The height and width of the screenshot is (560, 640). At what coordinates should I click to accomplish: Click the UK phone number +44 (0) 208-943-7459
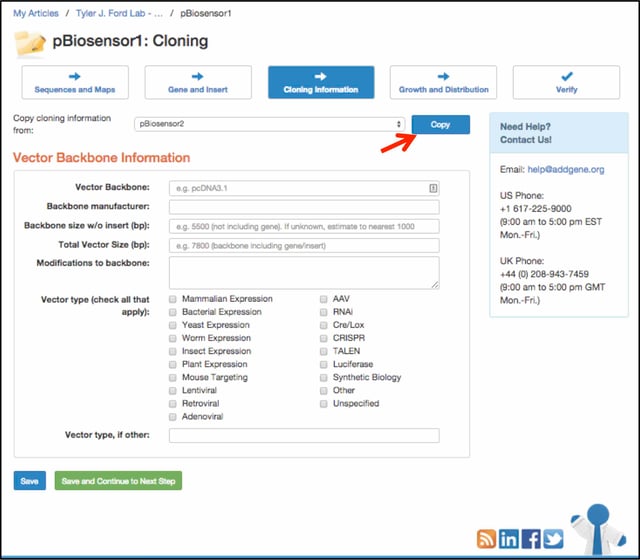tap(544, 274)
